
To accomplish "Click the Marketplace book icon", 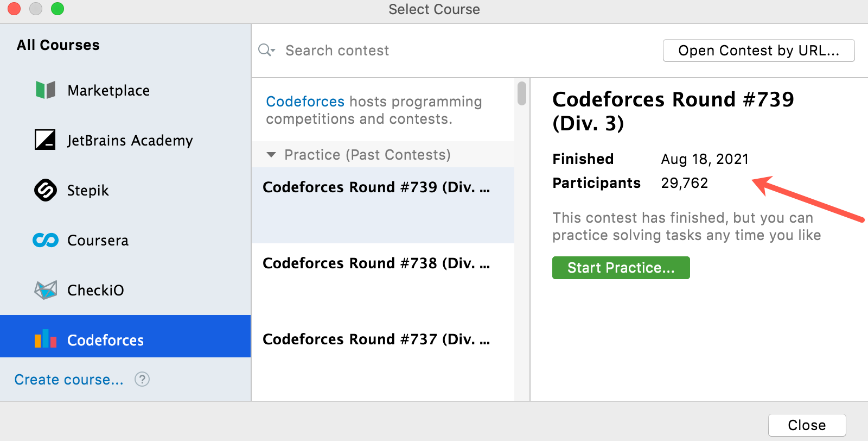I will (x=46, y=90).
